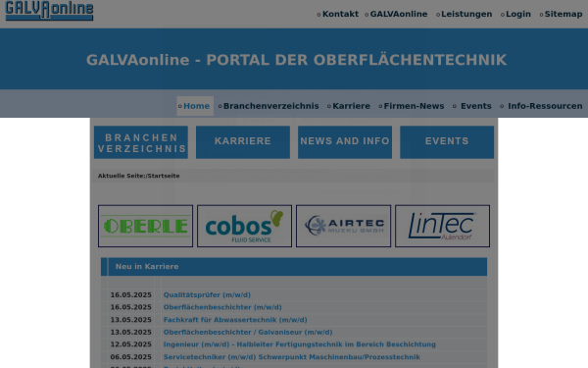The width and height of the screenshot is (588, 368).
Task: Click date 12.05.2025 in job list
Action: pyautogui.click(x=131, y=344)
